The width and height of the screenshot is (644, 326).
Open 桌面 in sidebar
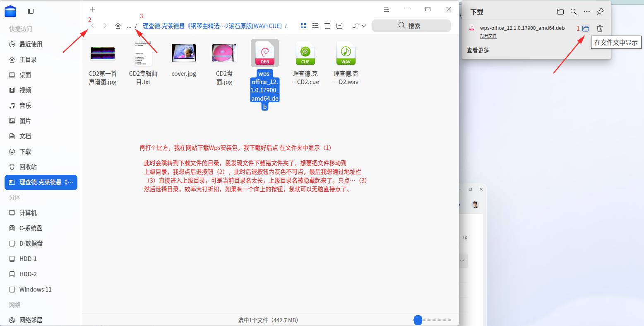tap(41, 75)
